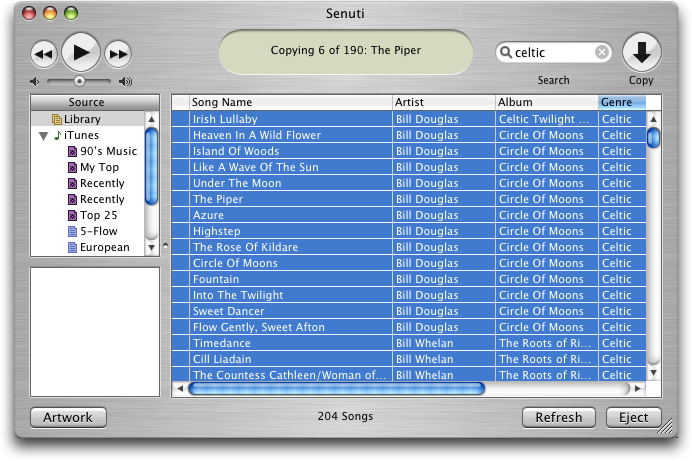The image size is (692, 461).
Task: Sort by the Album column header
Action: coord(547,102)
